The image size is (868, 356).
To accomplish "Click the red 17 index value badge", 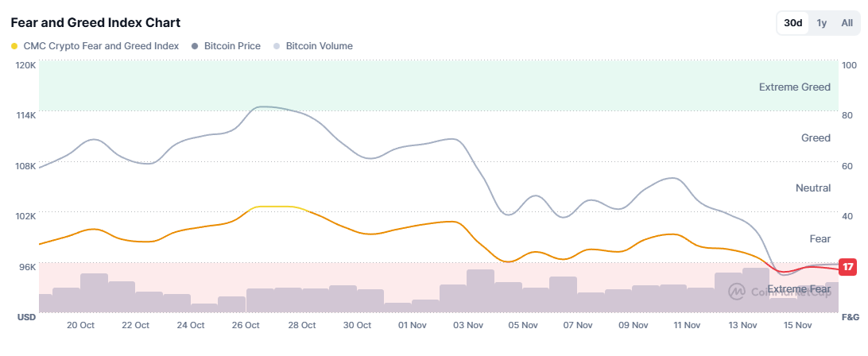I will [848, 267].
